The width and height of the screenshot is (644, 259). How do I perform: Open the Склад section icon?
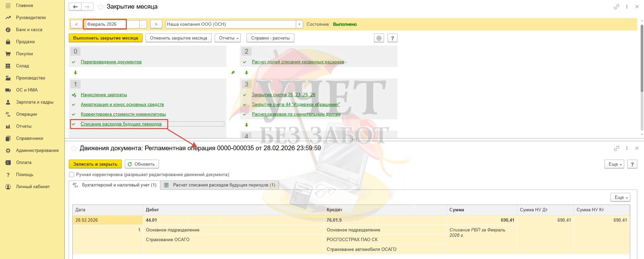pos(8,66)
